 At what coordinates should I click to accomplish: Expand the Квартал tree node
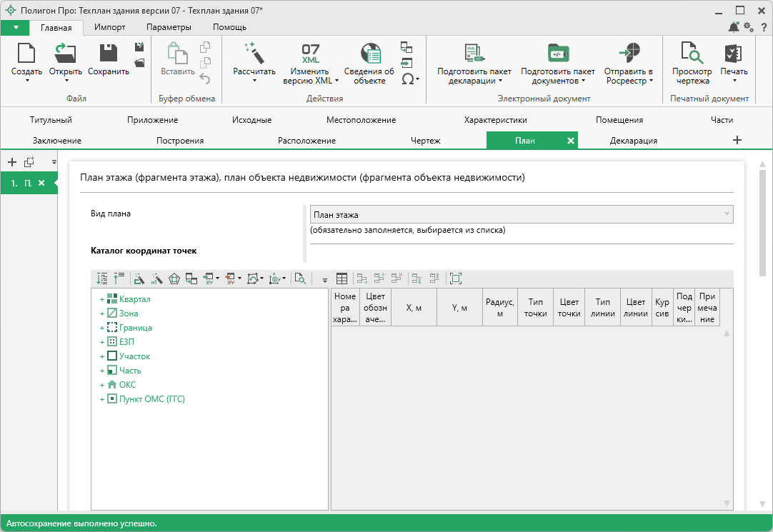tap(102, 299)
